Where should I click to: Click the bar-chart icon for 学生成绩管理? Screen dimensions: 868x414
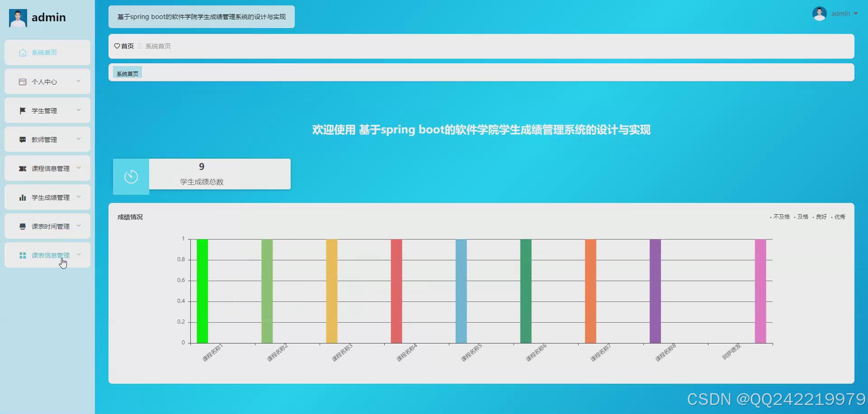pyautogui.click(x=23, y=197)
